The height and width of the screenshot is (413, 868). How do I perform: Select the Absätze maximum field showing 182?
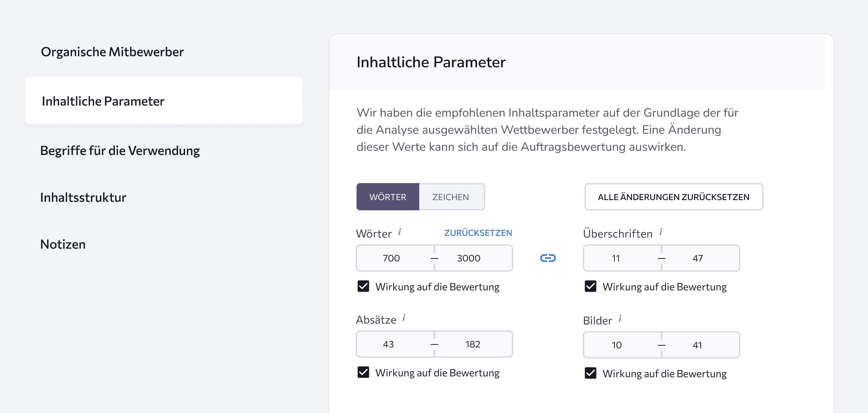pos(472,344)
